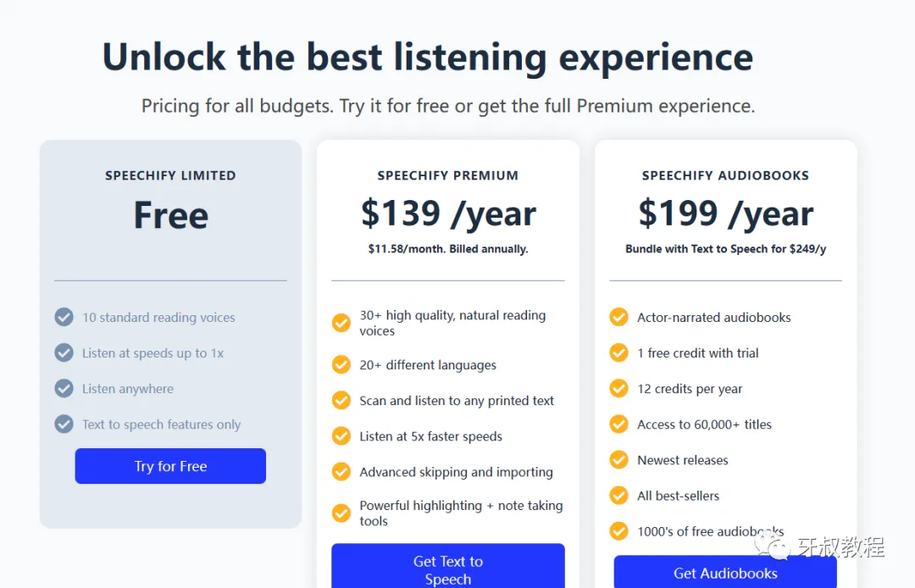Image resolution: width=915 pixels, height=588 pixels.
Task: Click checkmark icon beside "10 standard reading voices"
Action: (x=64, y=317)
